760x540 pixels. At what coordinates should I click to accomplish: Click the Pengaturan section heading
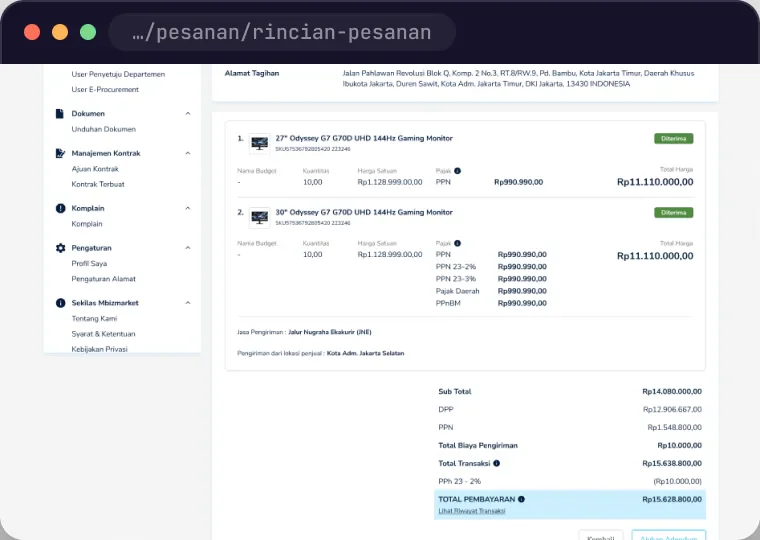92,248
